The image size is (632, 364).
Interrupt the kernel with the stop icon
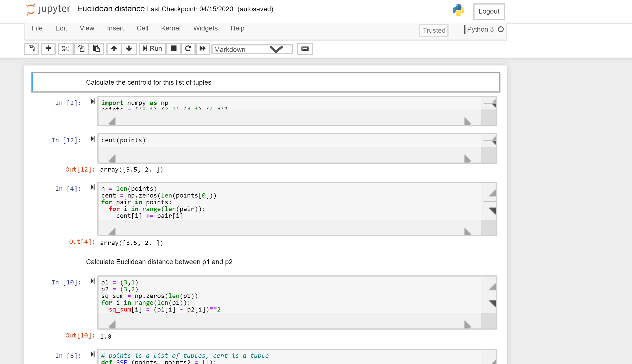click(x=174, y=49)
